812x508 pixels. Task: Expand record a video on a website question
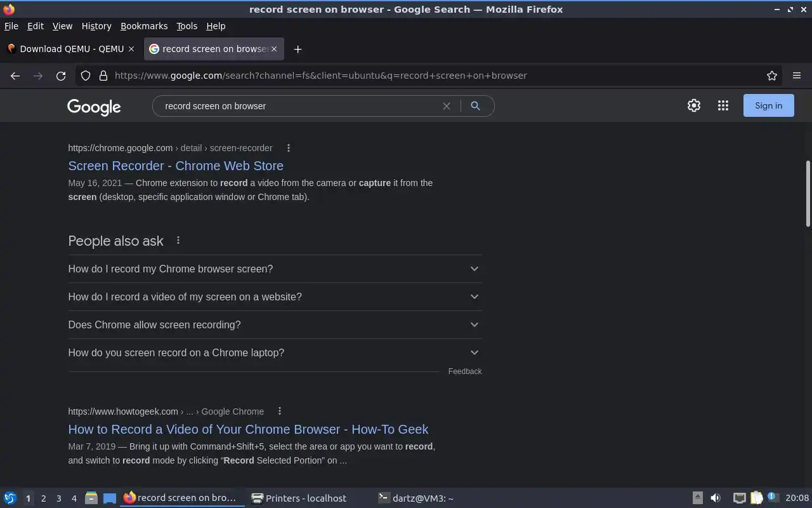pos(275,297)
